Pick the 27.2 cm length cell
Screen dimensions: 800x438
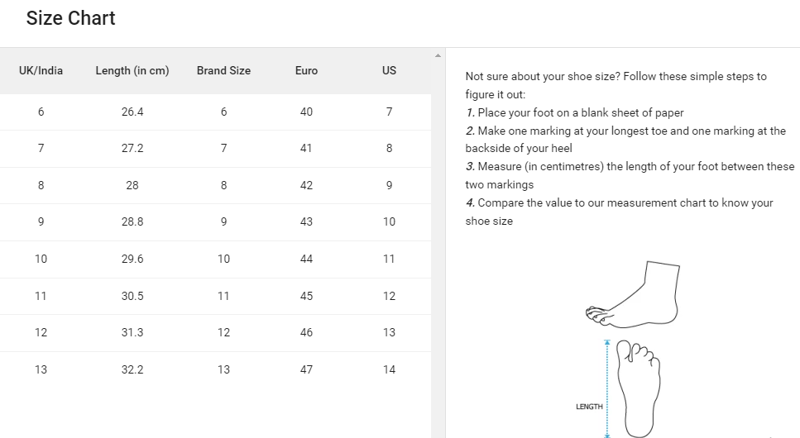pyautogui.click(x=133, y=148)
